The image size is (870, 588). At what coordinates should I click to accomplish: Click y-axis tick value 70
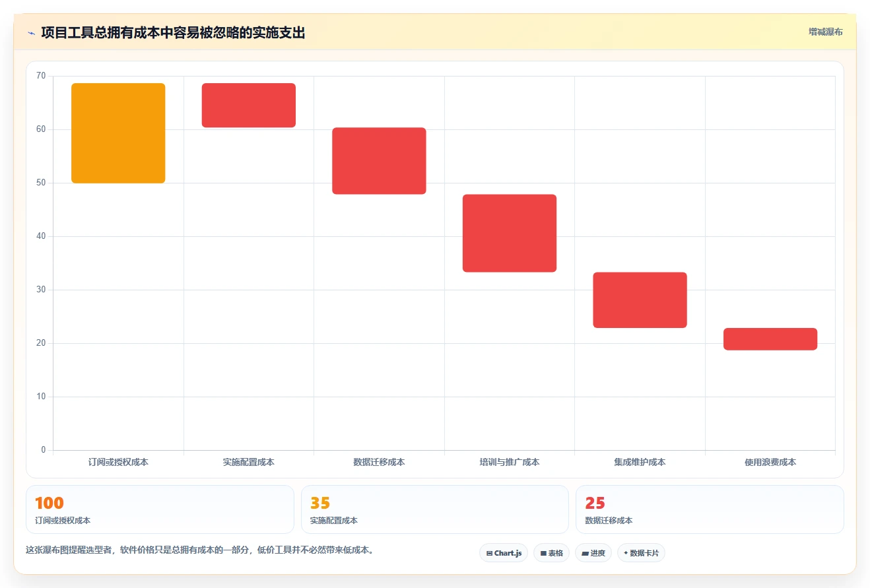point(42,76)
